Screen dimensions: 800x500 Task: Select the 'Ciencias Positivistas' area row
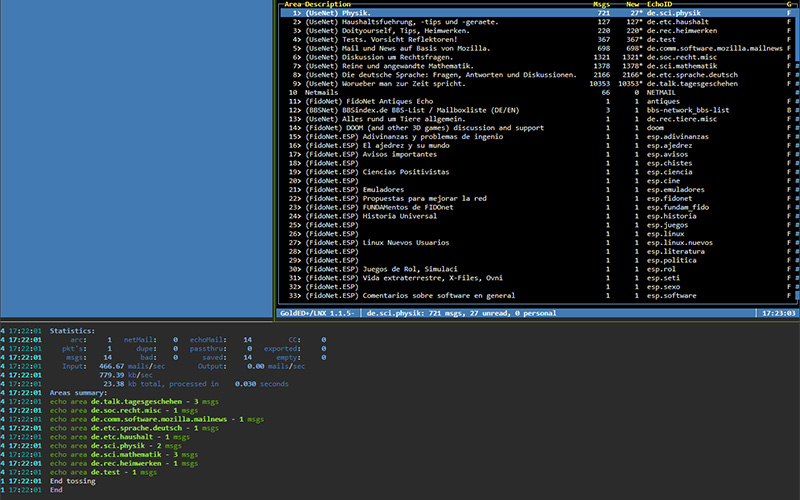click(x=538, y=172)
